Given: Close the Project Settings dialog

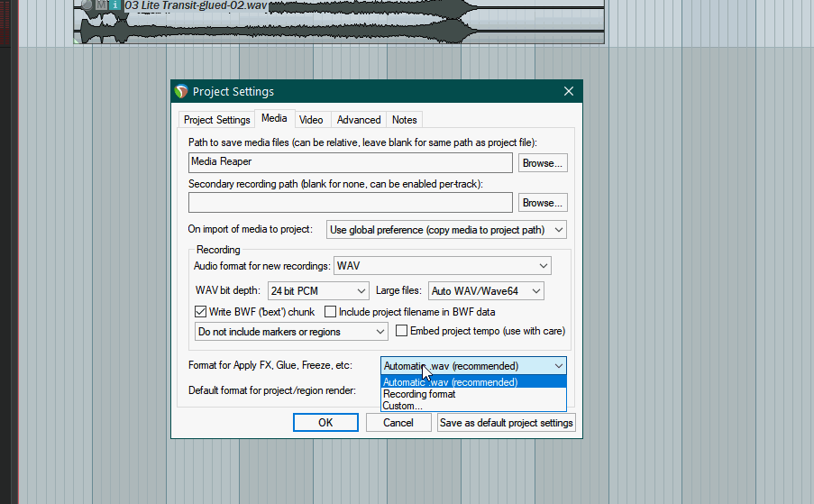Looking at the screenshot, I should pyautogui.click(x=569, y=91).
